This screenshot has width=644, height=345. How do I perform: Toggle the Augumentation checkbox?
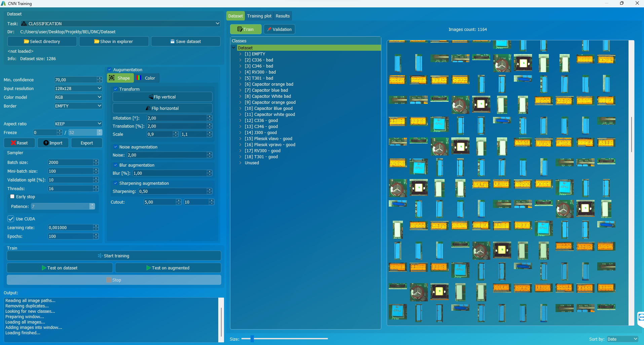pos(109,70)
